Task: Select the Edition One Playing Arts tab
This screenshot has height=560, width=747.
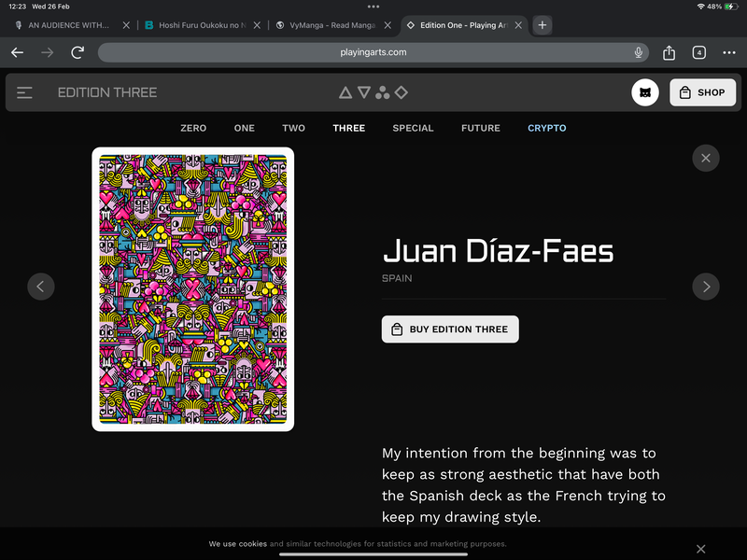Action: (x=464, y=25)
